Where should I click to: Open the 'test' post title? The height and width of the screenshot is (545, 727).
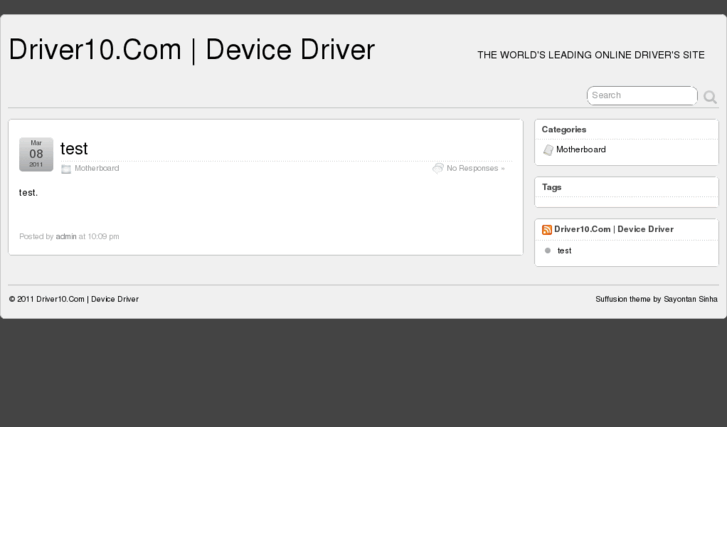[x=74, y=148]
